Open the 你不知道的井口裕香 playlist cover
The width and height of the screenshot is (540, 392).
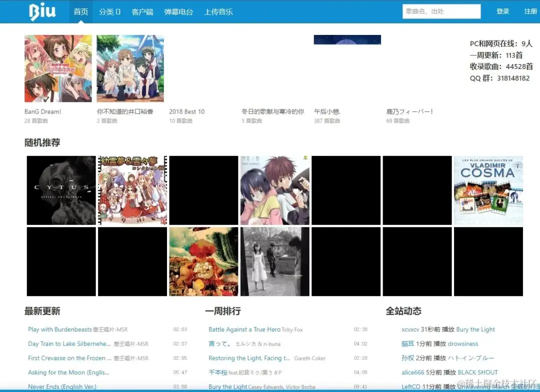point(130,68)
